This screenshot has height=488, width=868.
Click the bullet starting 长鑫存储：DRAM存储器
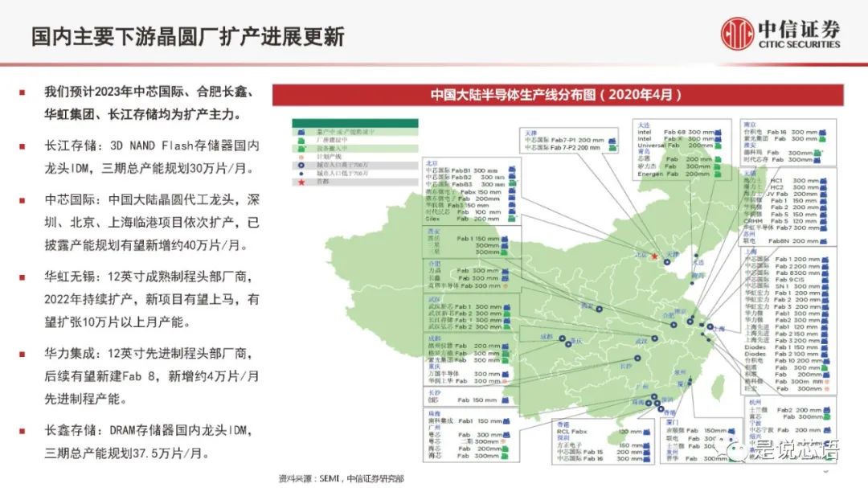(x=149, y=441)
